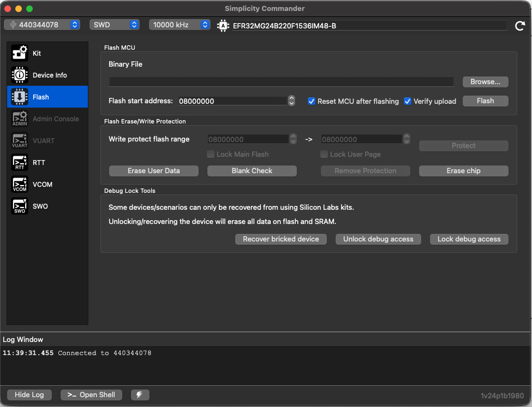
Task: Click the target chip icon beside device name
Action: (223, 26)
